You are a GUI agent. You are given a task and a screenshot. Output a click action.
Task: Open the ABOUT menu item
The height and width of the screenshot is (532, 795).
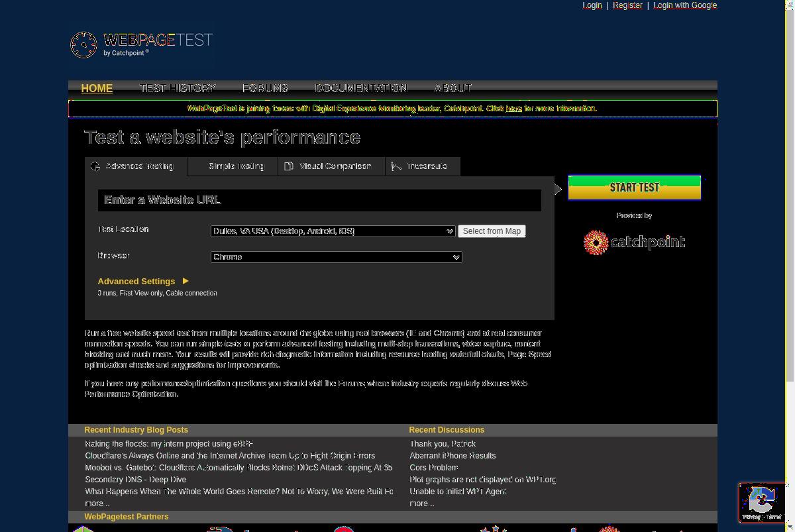coord(453,88)
